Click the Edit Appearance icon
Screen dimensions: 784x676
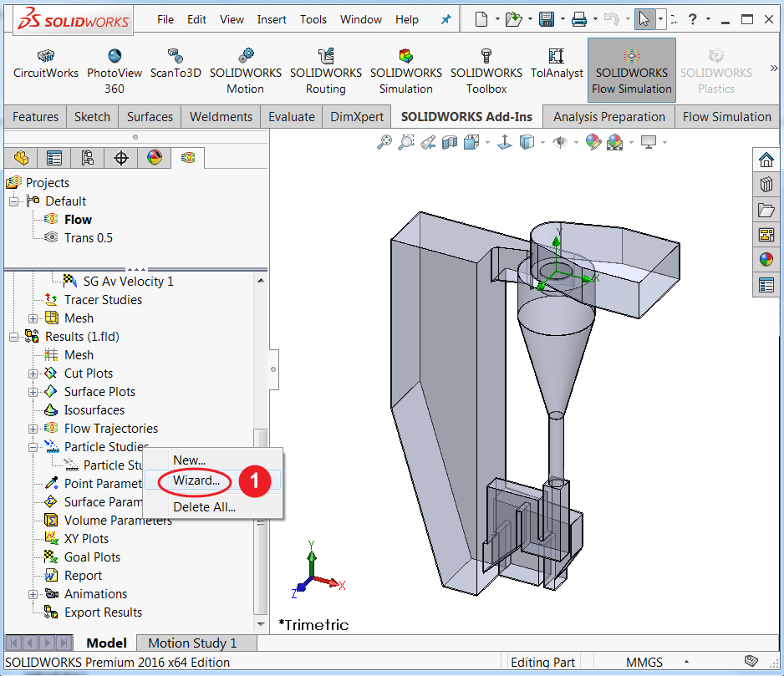coord(593,143)
